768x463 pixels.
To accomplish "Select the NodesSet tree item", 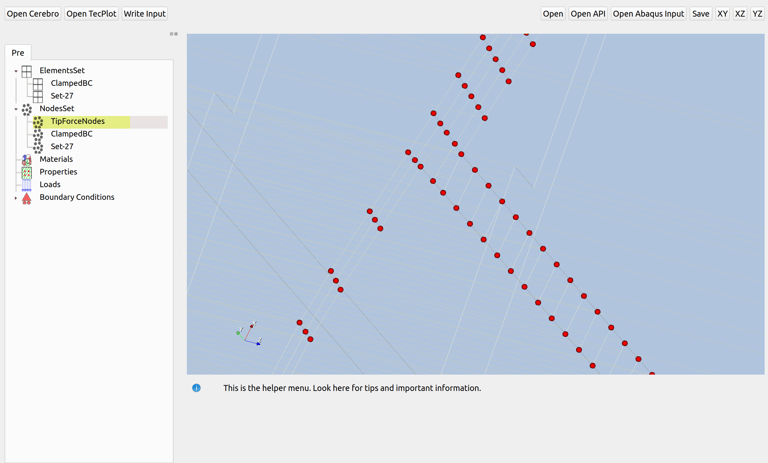I will pyautogui.click(x=57, y=109).
